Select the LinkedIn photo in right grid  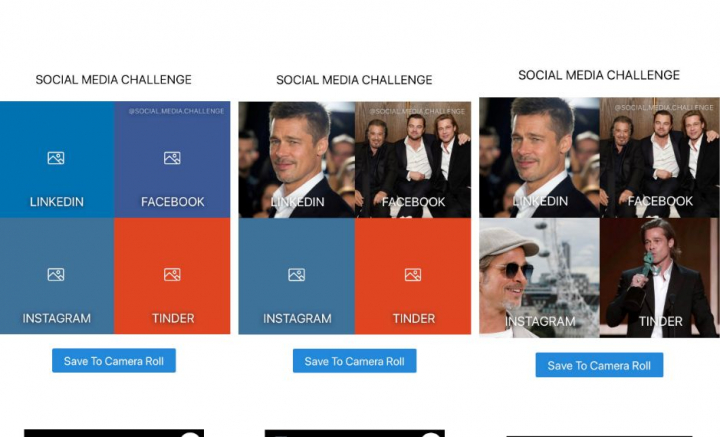coord(540,157)
